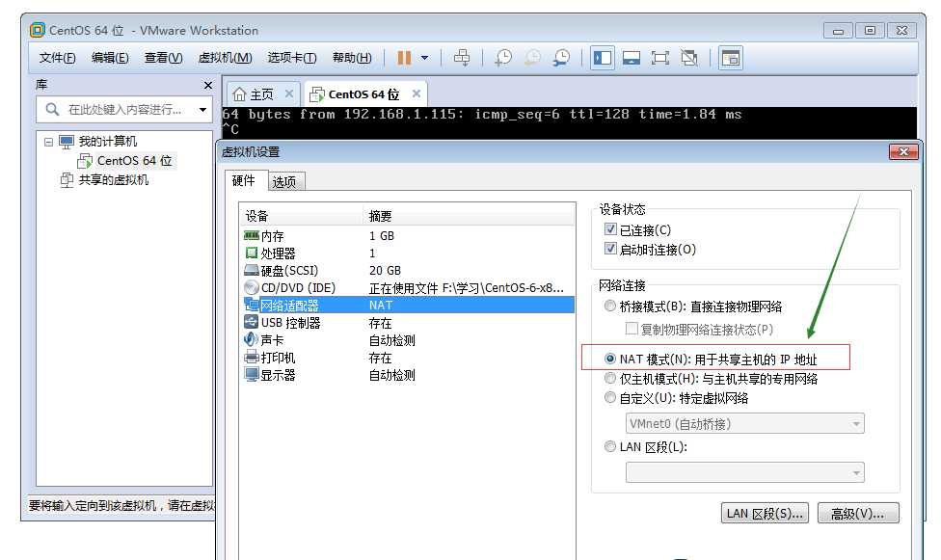The width and height of the screenshot is (941, 560).
Task: Select the 网络适配器 device row
Action: [x=408, y=306]
